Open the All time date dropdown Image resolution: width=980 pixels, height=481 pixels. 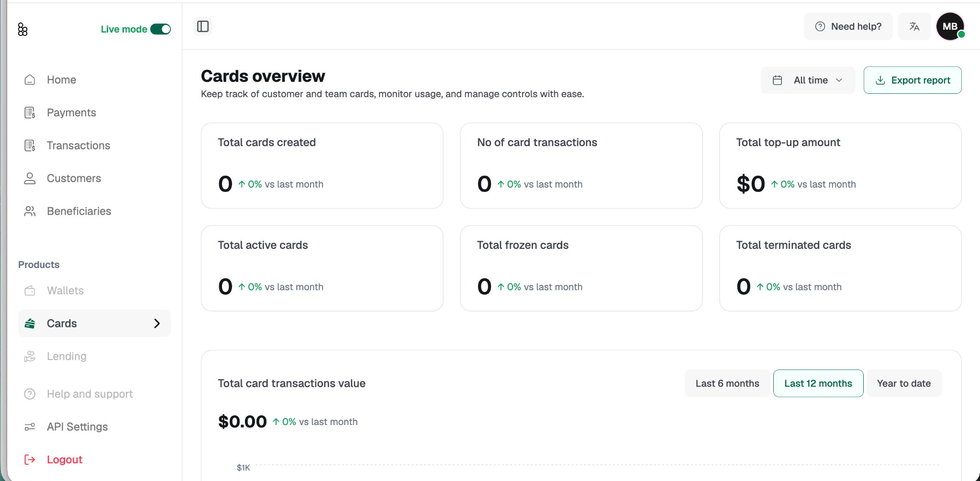(808, 80)
